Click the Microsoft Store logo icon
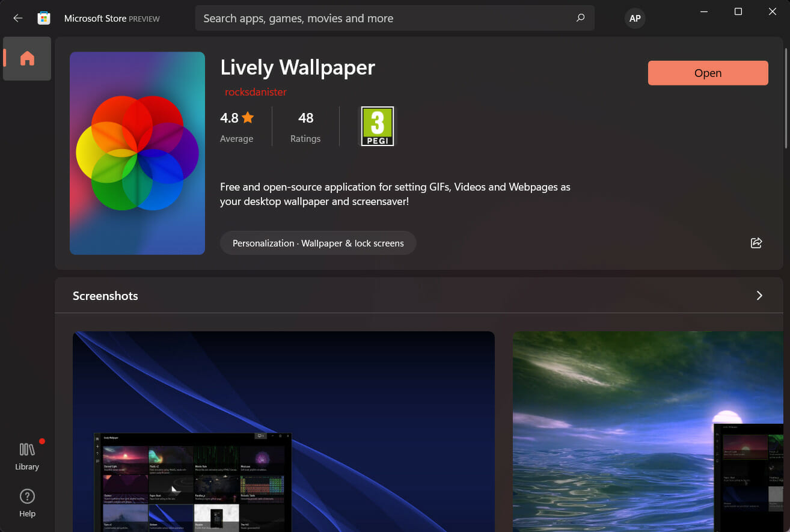Viewport: 790px width, 532px height. (44, 18)
